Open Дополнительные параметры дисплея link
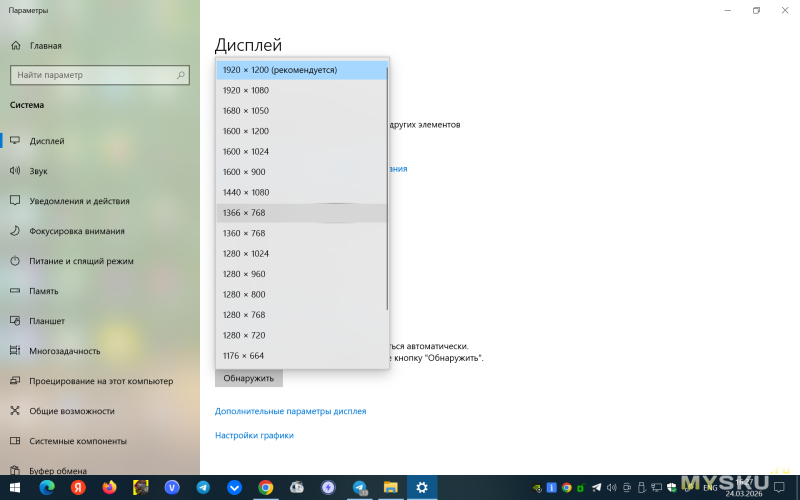 290,411
